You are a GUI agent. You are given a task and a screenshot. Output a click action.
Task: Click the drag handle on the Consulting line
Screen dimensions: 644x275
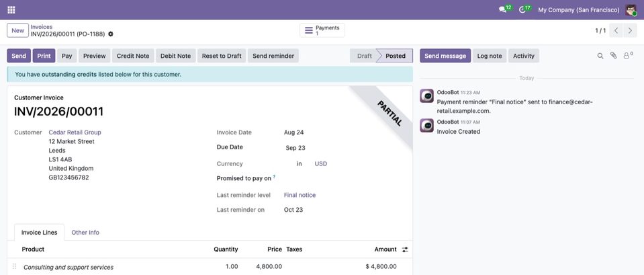click(x=14, y=266)
